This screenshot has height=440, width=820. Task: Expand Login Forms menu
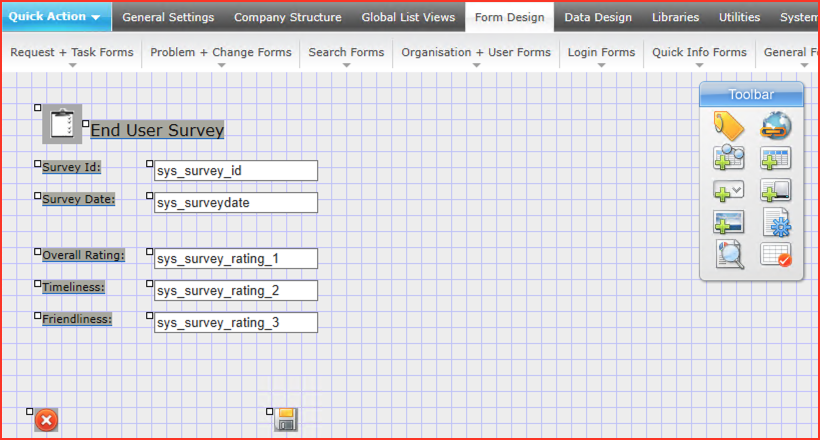[x=601, y=55]
